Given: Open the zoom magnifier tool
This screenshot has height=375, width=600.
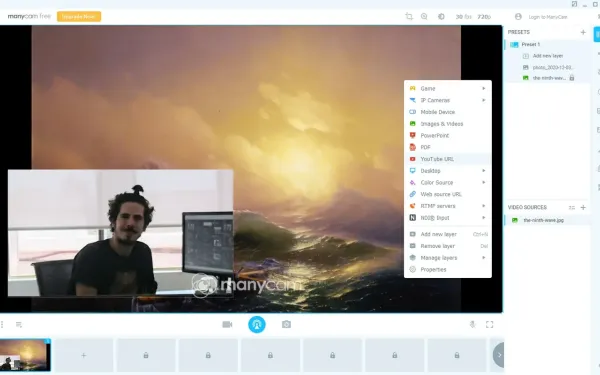Looking at the screenshot, I should pyautogui.click(x=424, y=16).
